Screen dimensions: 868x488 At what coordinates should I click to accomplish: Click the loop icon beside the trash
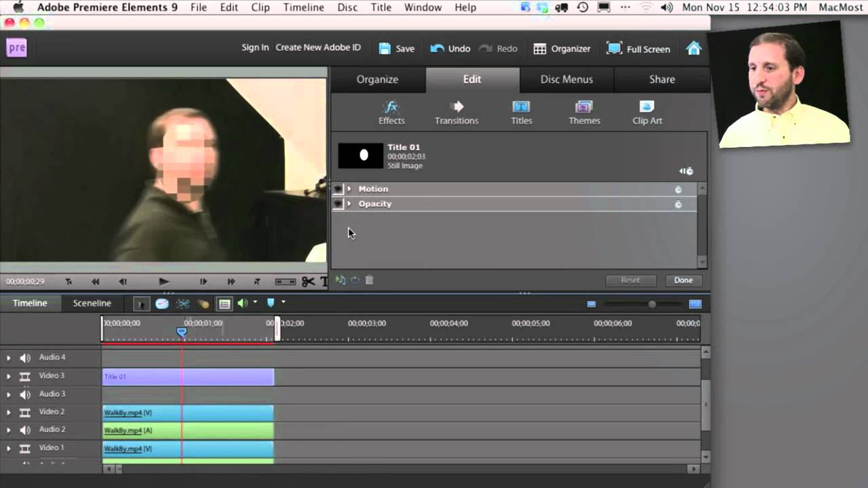[355, 280]
